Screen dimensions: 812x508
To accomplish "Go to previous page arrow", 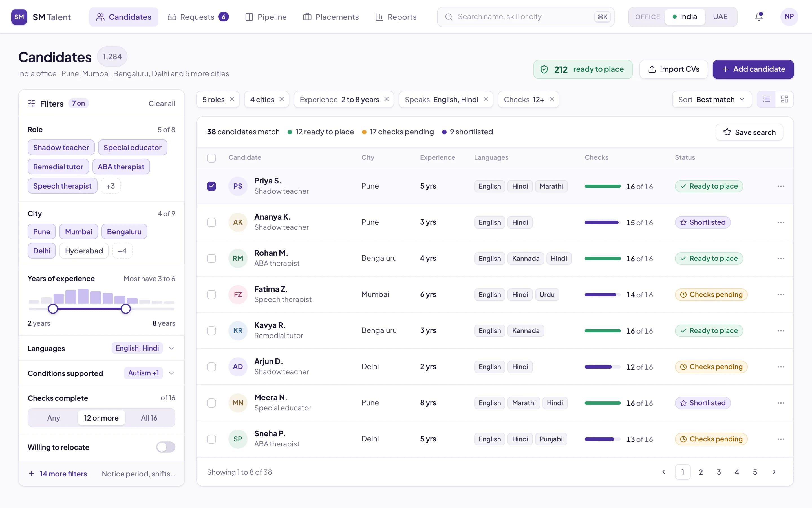I will 664,472.
